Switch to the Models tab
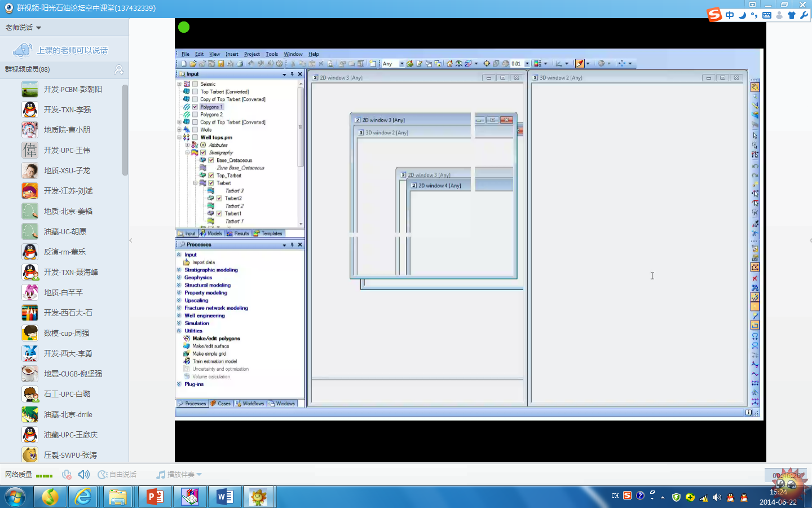This screenshot has height=508, width=812. (x=211, y=233)
